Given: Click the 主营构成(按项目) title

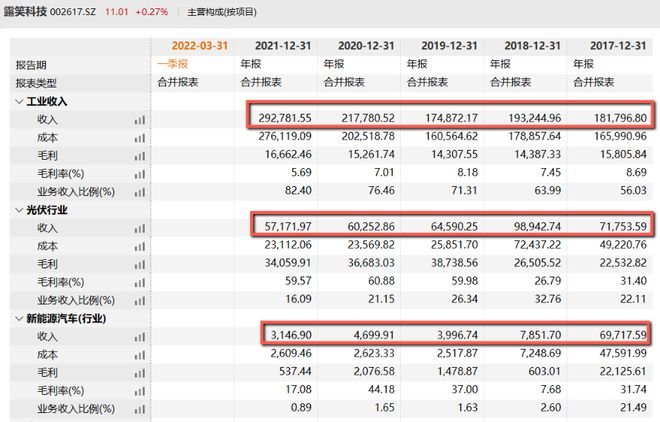Looking at the screenshot, I should click(222, 12).
